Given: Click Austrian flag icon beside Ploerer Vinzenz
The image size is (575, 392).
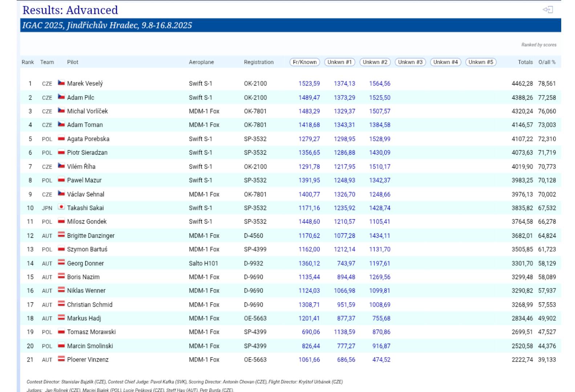Looking at the screenshot, I should [61, 359].
